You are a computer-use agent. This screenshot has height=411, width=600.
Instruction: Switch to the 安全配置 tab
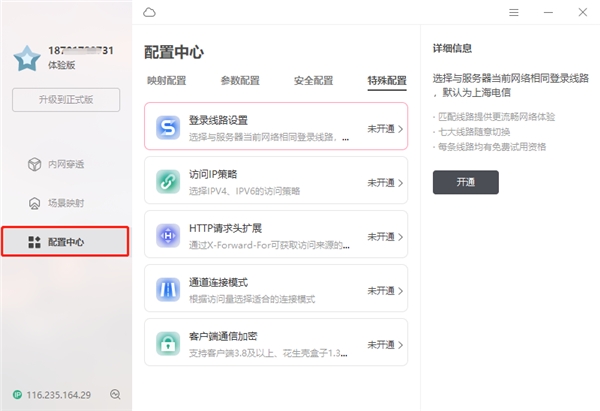[x=313, y=80]
